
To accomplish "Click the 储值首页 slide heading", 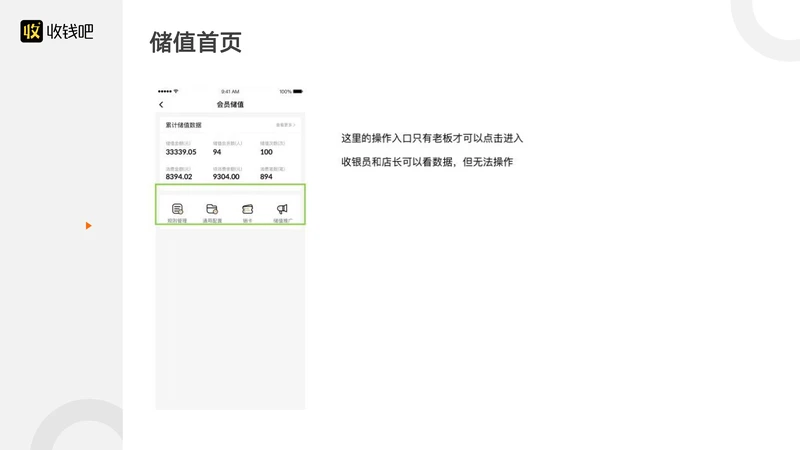I will (x=195, y=42).
